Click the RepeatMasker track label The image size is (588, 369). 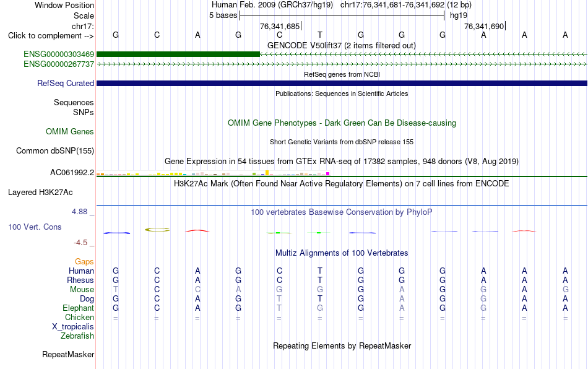[68, 354]
